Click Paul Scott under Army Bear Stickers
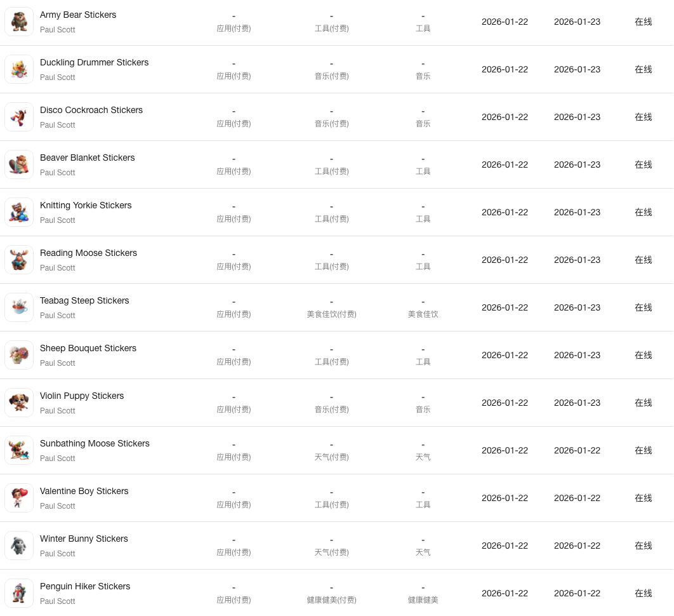This screenshot has width=674, height=616. [58, 30]
